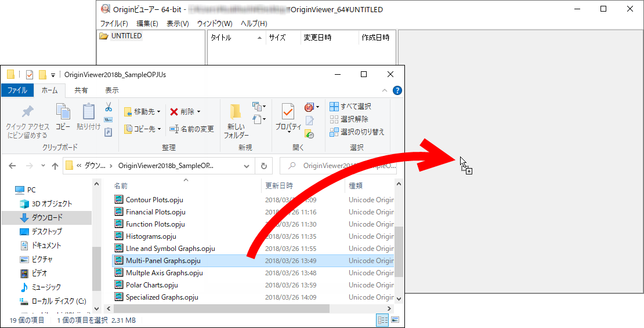644x328 pixels.
Task: Open ファイル(F) menu in Origin Viewer
Action: pyautogui.click(x=114, y=23)
